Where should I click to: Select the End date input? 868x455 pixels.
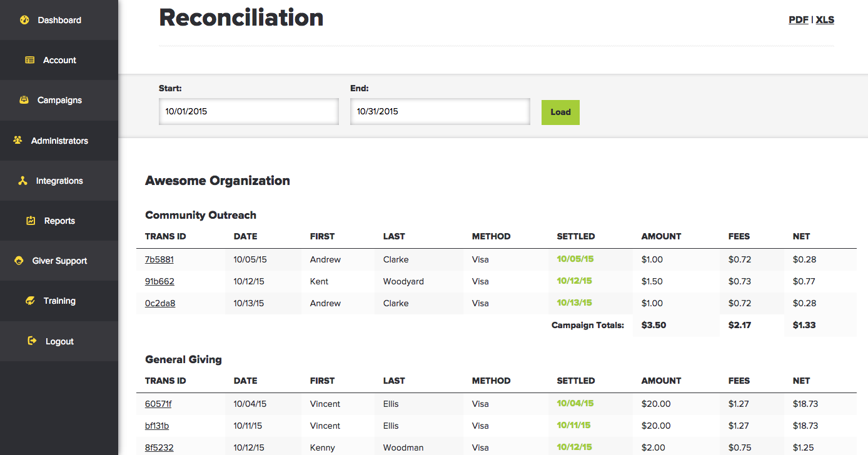(x=440, y=111)
